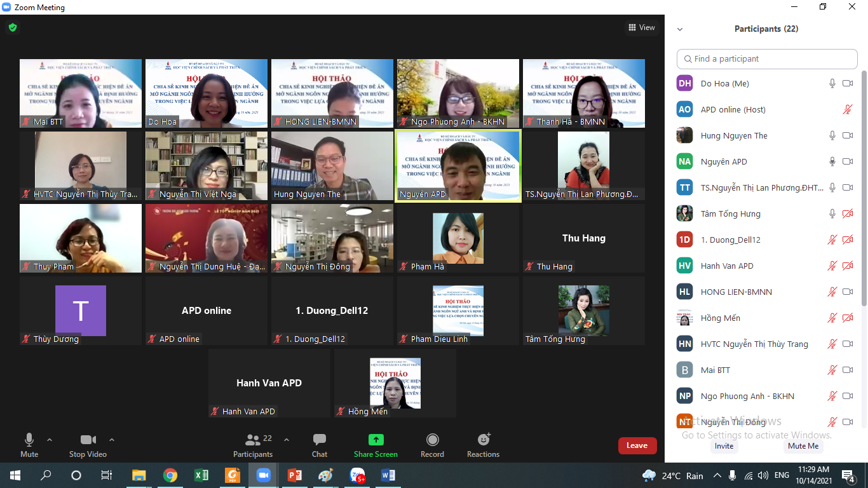Viewport: 868px width, 488px height.
Task: Expand audio options arrow beside Mute
Action: (50, 440)
